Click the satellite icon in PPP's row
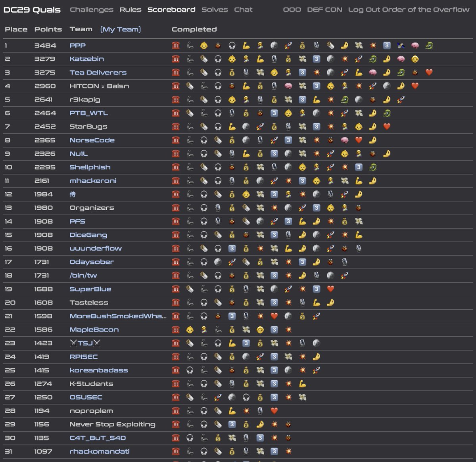This screenshot has height=462, width=476. click(x=401, y=46)
